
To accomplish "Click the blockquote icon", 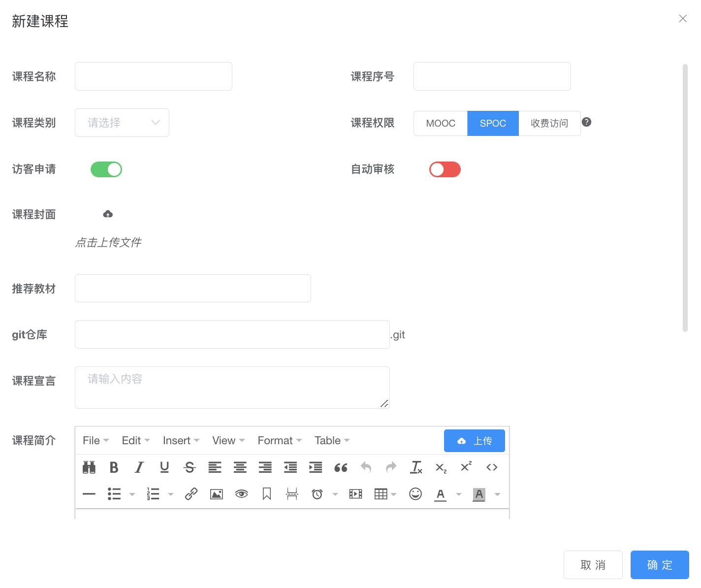I will (341, 467).
